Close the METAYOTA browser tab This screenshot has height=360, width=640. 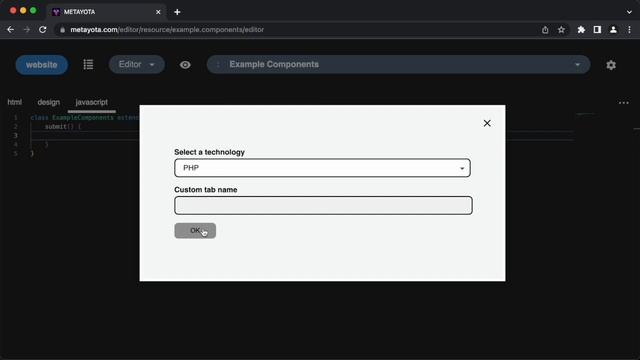[x=158, y=12]
